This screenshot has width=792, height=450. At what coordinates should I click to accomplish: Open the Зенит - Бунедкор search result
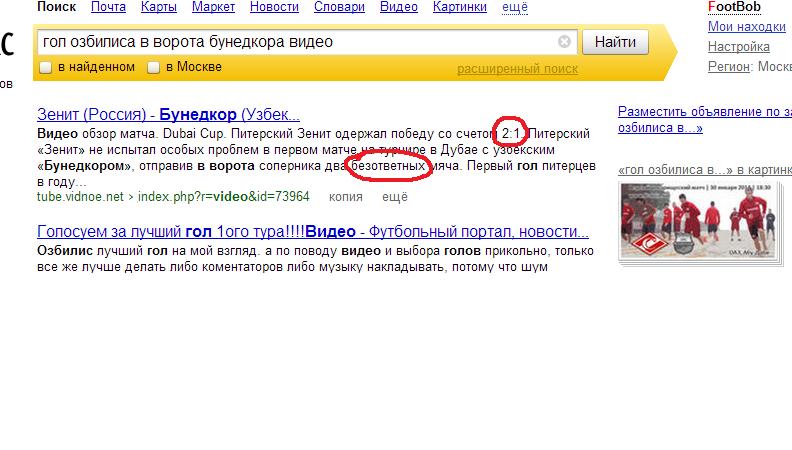(168, 114)
